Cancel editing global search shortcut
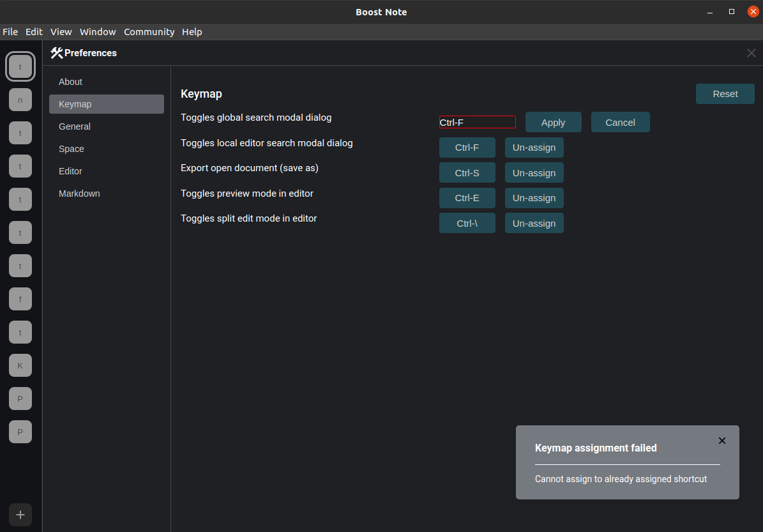This screenshot has height=532, width=763. pyautogui.click(x=621, y=122)
